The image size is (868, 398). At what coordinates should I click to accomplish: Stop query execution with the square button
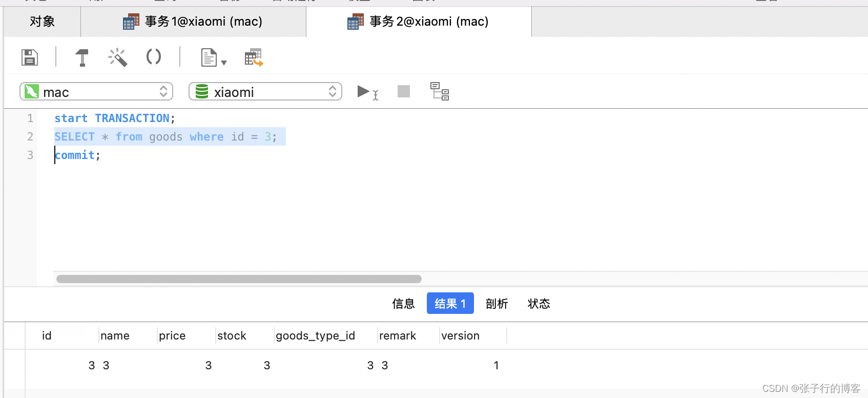pyautogui.click(x=404, y=91)
